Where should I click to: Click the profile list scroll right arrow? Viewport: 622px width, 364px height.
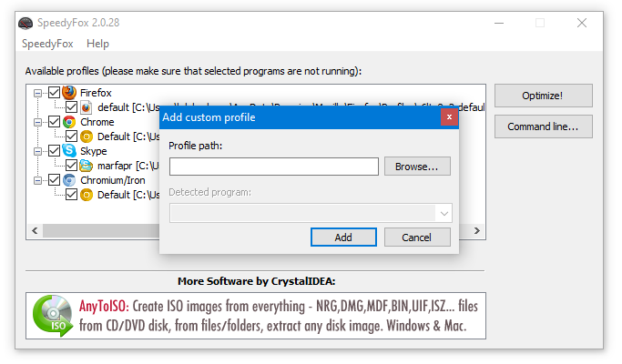[477, 231]
